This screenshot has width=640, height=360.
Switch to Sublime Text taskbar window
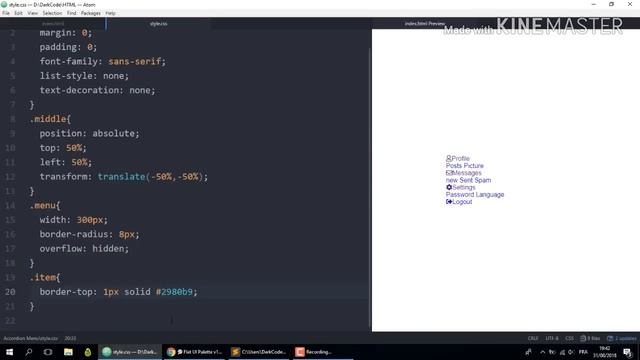(x=259, y=352)
